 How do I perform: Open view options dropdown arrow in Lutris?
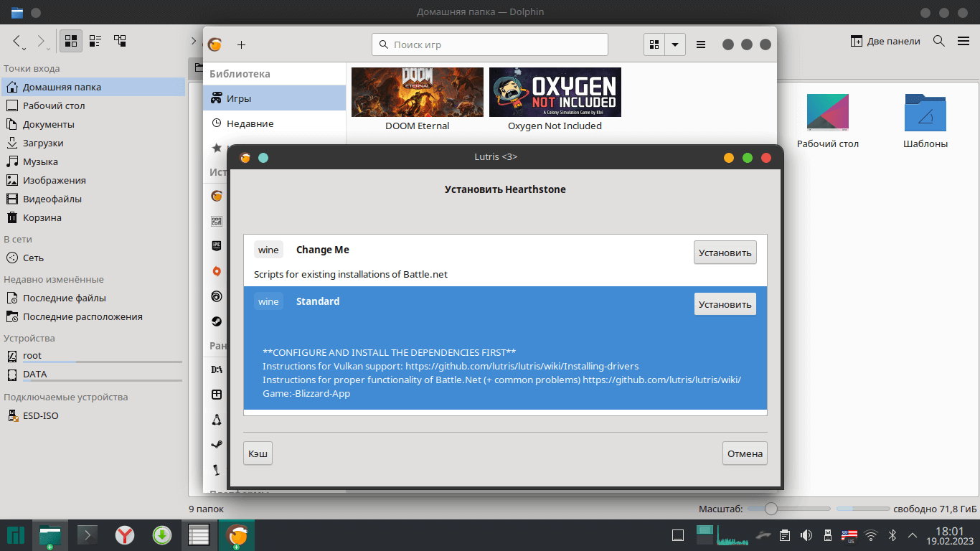675,44
